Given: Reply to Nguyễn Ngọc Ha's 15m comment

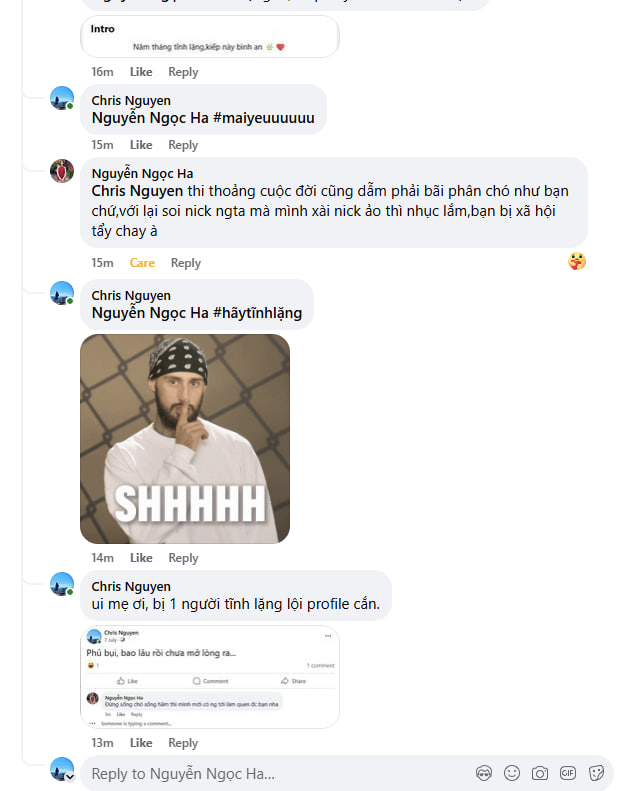Looking at the screenshot, I should [186, 263].
